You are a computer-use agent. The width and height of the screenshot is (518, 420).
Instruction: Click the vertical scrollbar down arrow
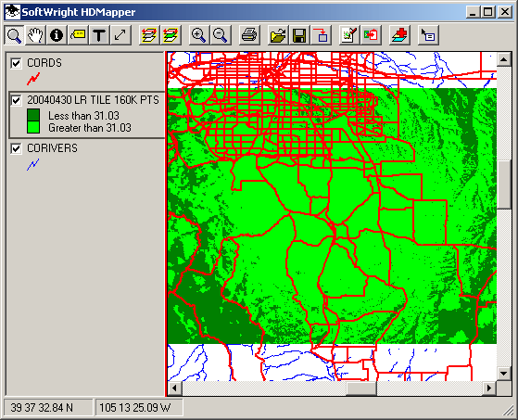pyautogui.click(x=504, y=374)
